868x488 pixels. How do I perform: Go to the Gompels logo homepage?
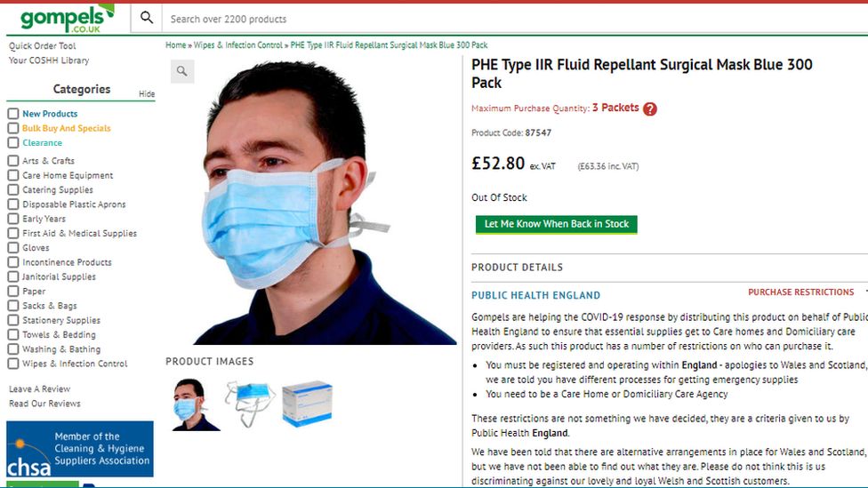click(67, 19)
